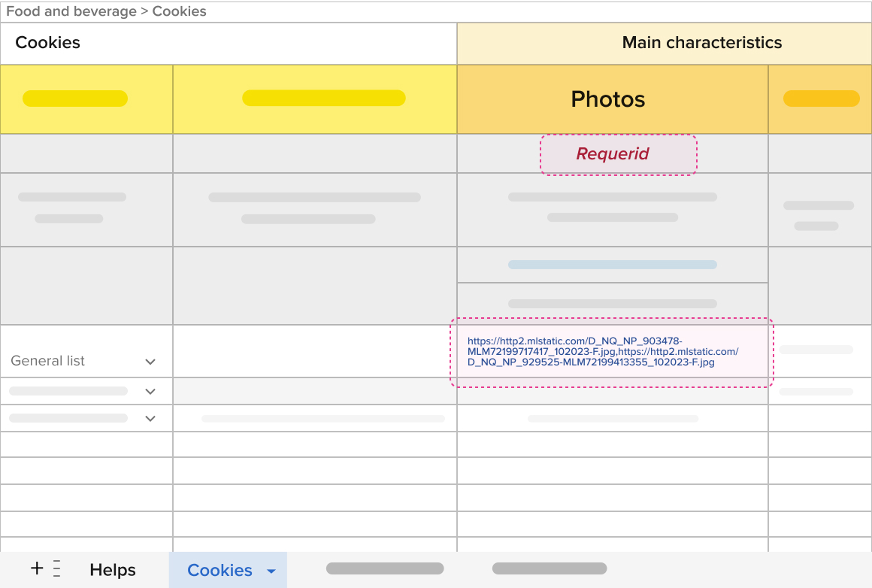The width and height of the screenshot is (872, 588).
Task: Open the dropdown chevron directly below General list
Action: 150,392
